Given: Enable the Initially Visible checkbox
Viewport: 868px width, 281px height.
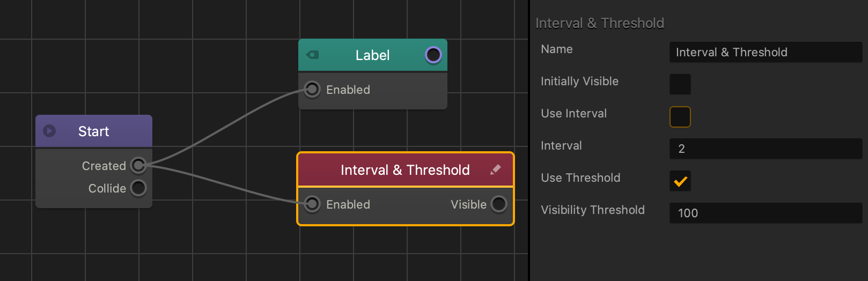Looking at the screenshot, I should click(x=680, y=84).
